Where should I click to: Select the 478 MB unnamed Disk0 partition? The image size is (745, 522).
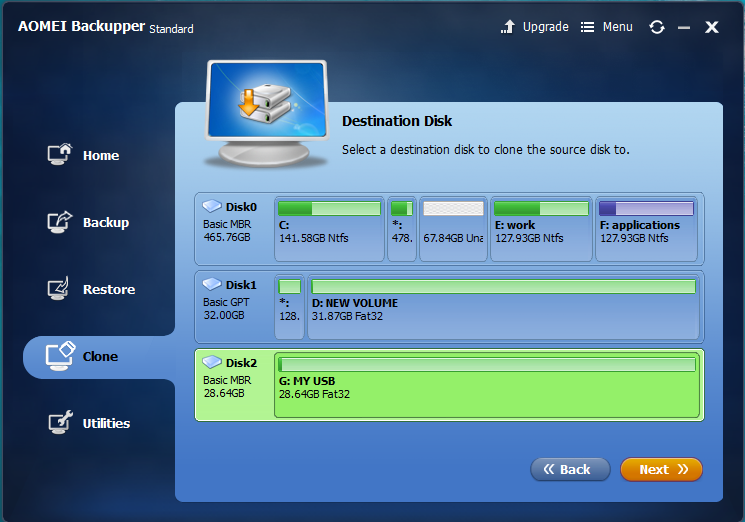click(x=402, y=229)
